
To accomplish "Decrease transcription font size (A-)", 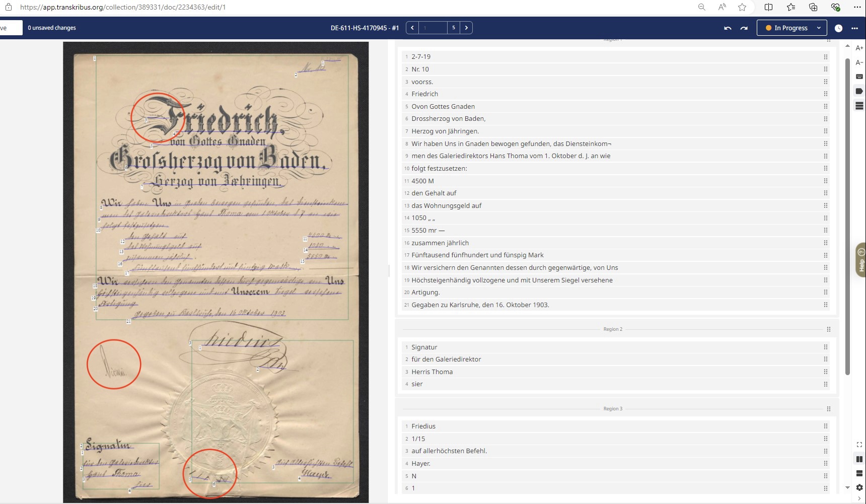I will pos(859,62).
